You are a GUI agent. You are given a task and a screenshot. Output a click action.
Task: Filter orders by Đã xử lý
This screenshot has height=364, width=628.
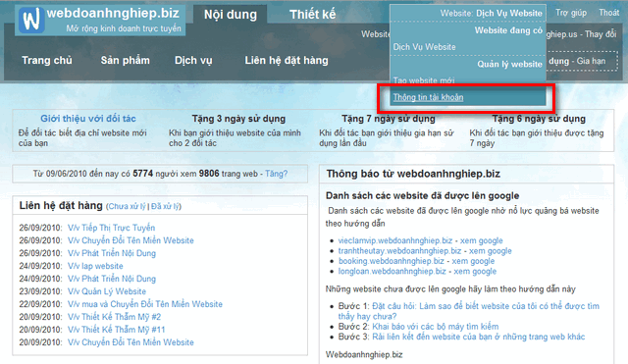(165, 206)
